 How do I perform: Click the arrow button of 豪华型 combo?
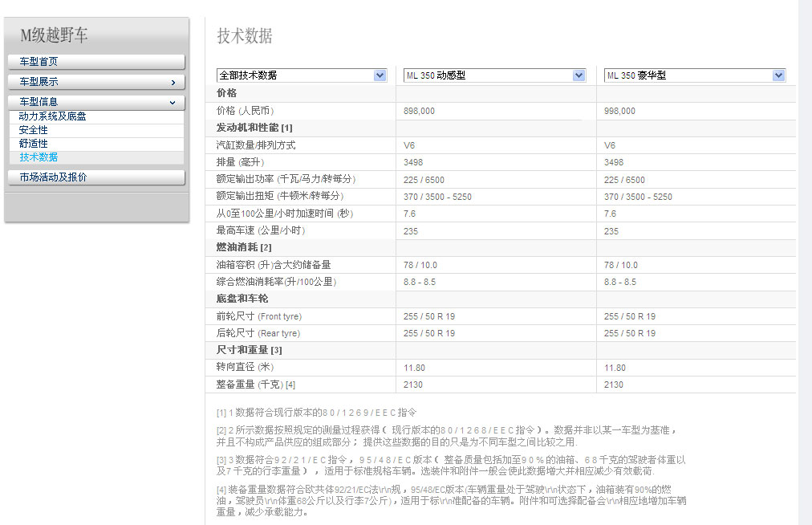(778, 75)
